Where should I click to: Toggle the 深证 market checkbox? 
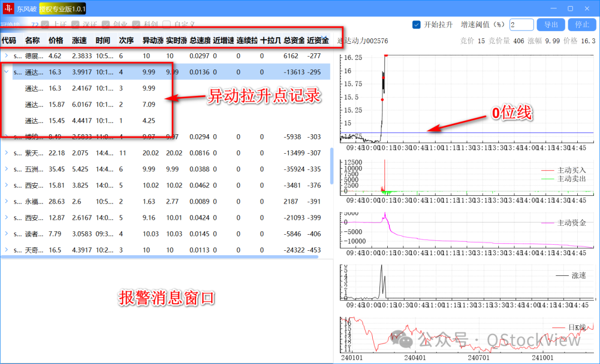point(76,24)
